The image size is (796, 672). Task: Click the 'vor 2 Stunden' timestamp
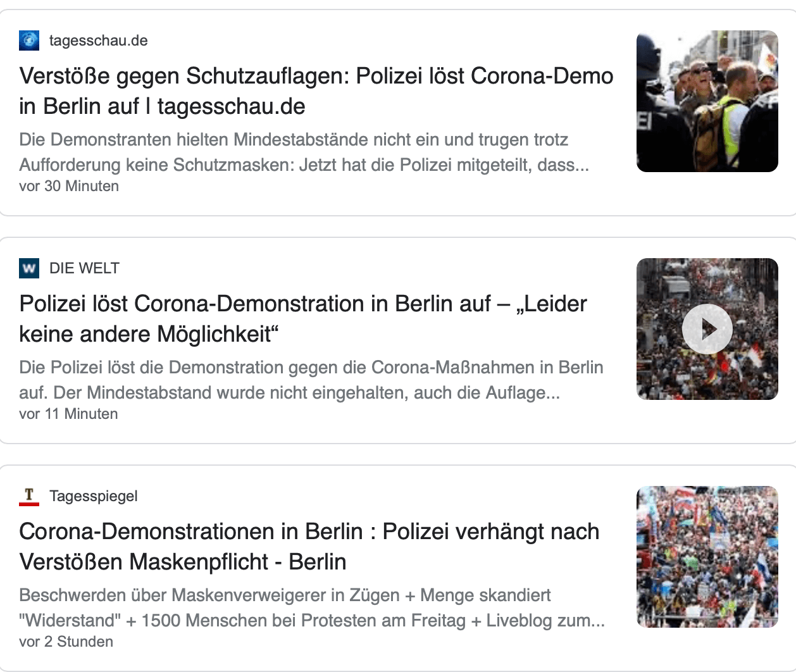click(x=66, y=642)
